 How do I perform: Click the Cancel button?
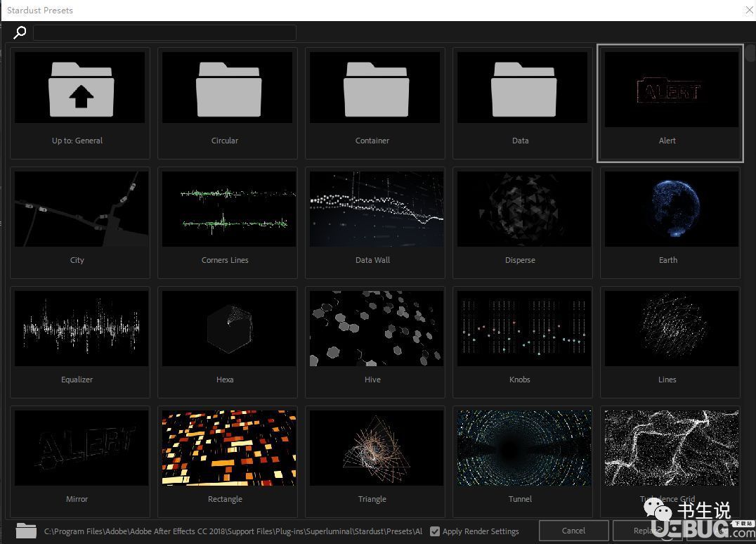click(574, 531)
